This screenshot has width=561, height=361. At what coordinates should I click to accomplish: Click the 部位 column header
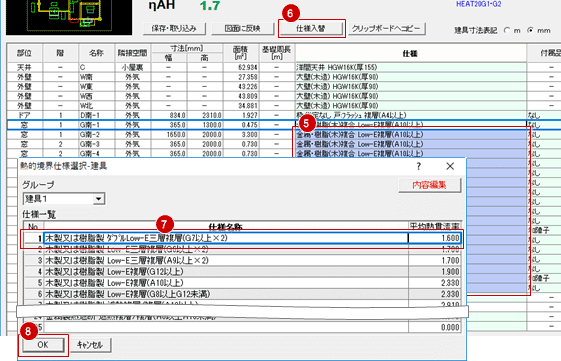24,53
